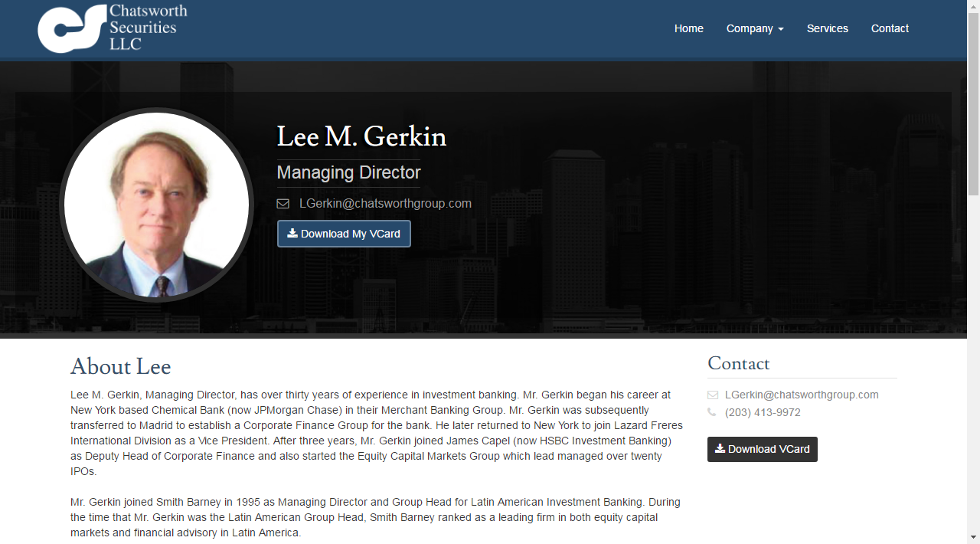Click the vertical scrollbar thumb
Screen dimensions: 980x544
pos(974,103)
